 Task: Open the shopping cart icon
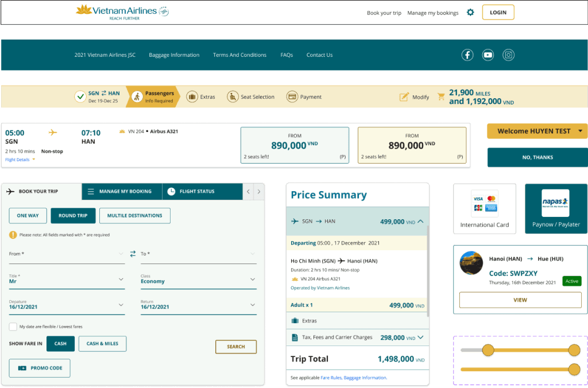(x=442, y=97)
